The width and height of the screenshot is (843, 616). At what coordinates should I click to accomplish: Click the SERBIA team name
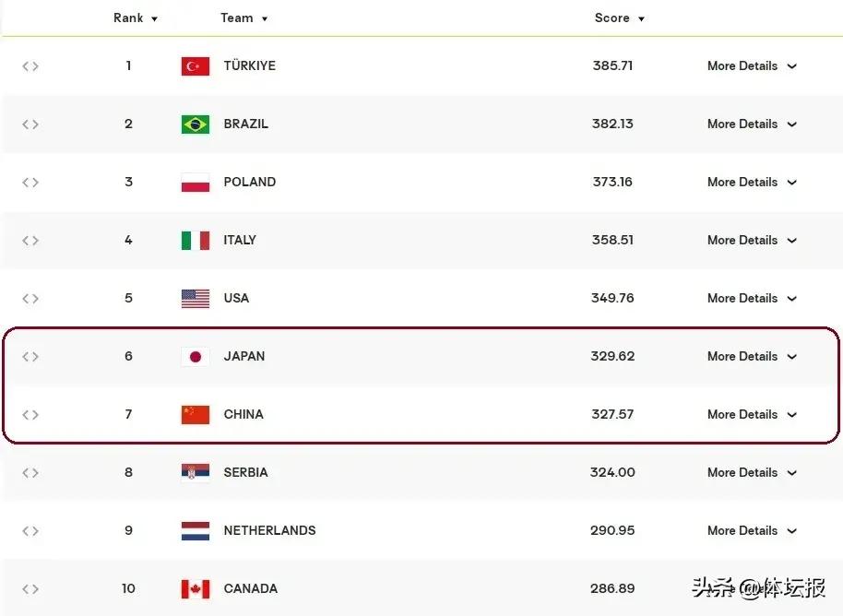[245, 472]
